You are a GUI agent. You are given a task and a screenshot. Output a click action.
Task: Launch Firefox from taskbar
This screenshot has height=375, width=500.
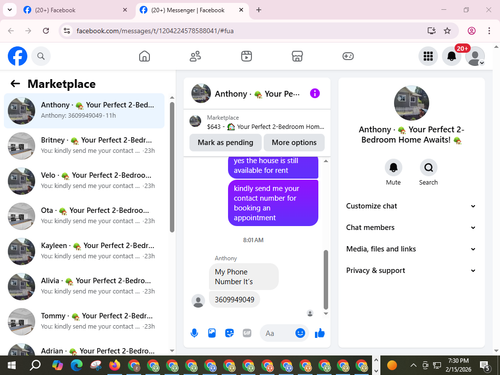(x=115, y=365)
